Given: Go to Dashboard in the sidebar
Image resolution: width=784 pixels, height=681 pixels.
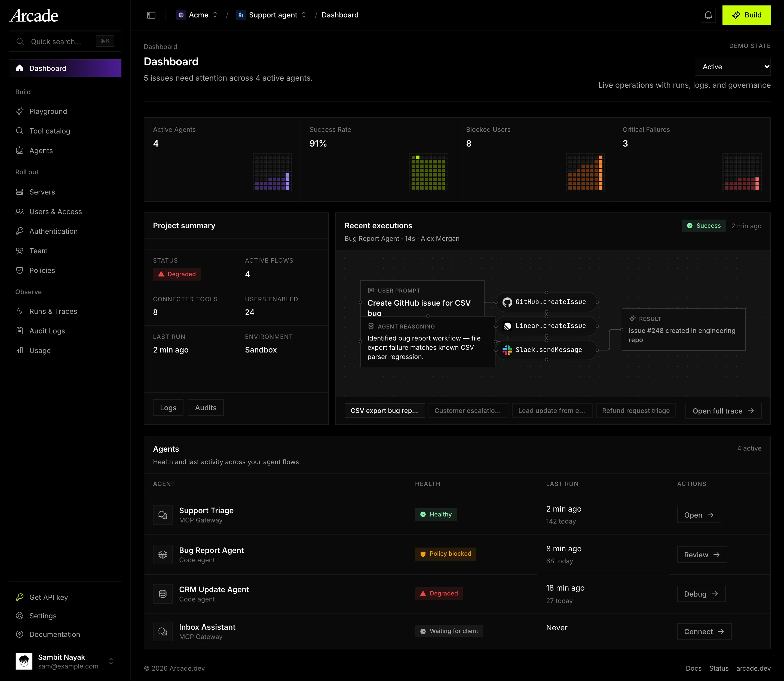Looking at the screenshot, I should 65,68.
